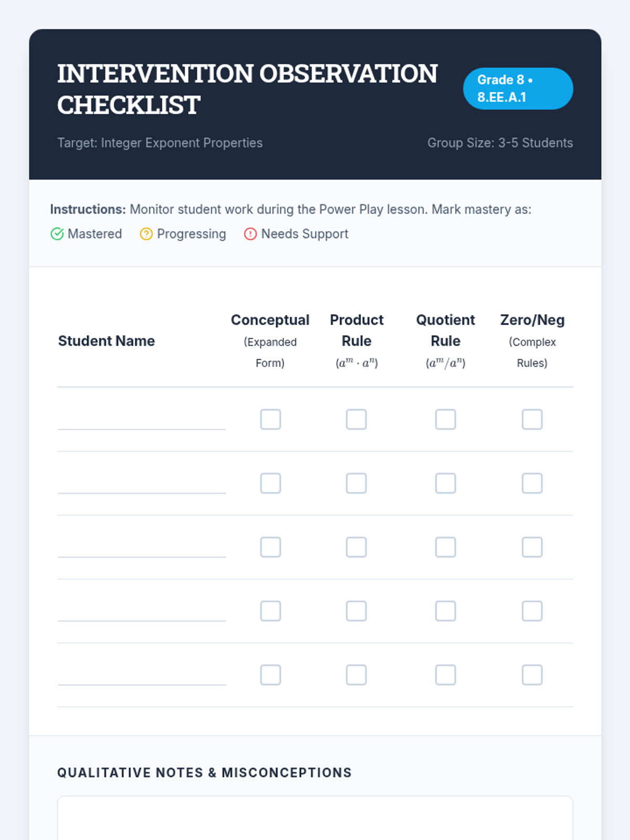Viewport: 630px width, 840px height.
Task: Tick second row Zero/Neg checkbox
Action: 532,484
